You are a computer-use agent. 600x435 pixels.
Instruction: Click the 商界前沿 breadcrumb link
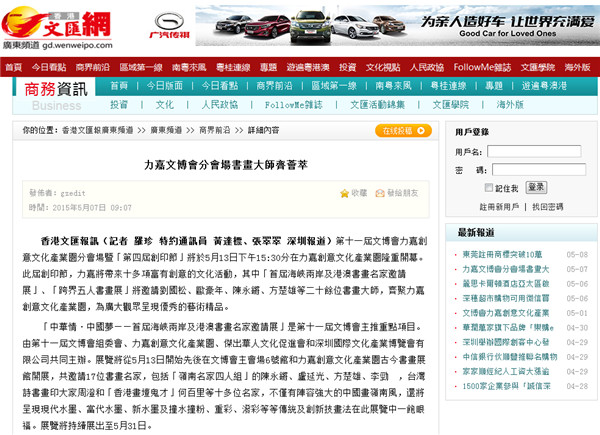point(215,130)
